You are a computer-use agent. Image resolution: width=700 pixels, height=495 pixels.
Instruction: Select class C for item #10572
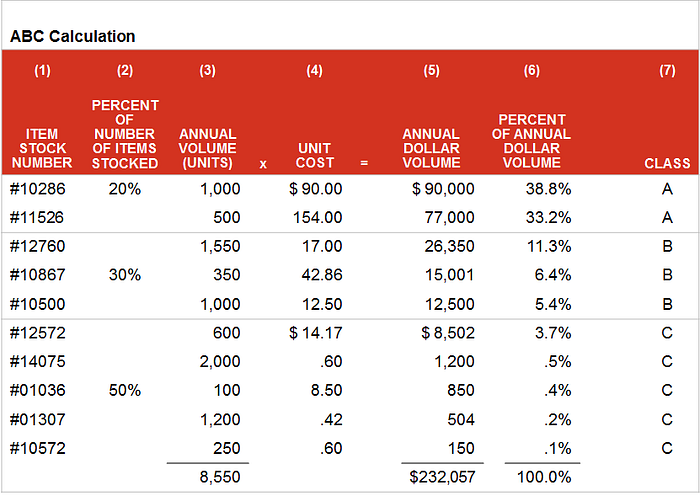click(667, 448)
